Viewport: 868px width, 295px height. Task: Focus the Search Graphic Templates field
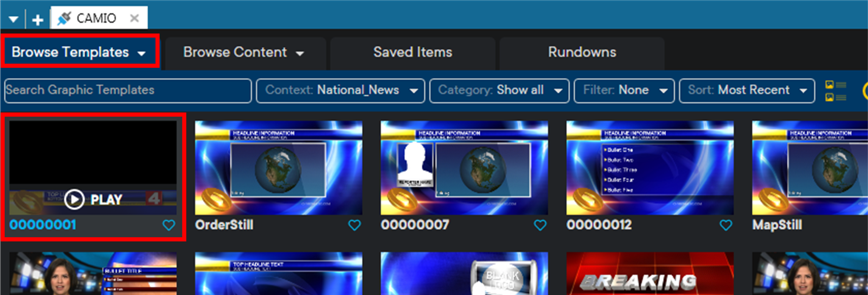tap(128, 90)
